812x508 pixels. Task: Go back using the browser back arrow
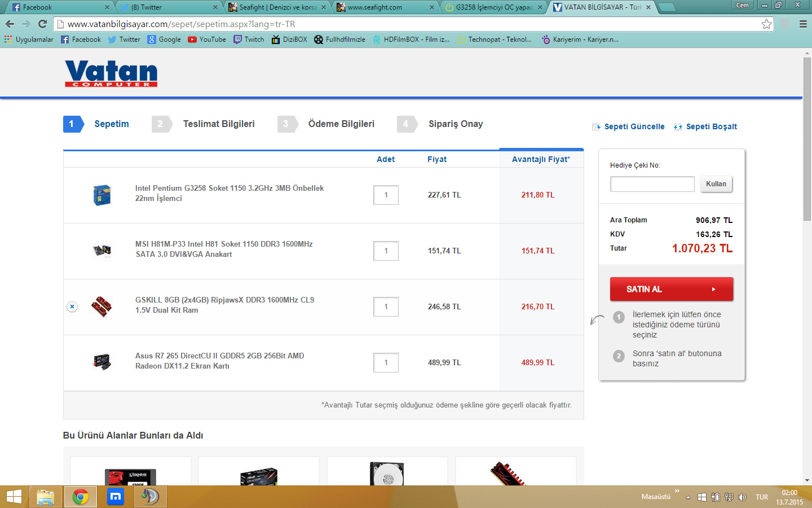coord(10,24)
